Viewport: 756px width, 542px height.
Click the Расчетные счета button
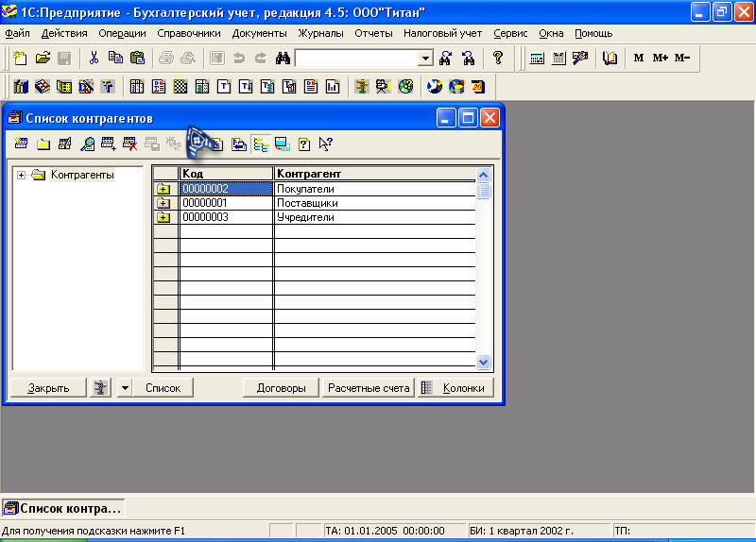(369, 388)
